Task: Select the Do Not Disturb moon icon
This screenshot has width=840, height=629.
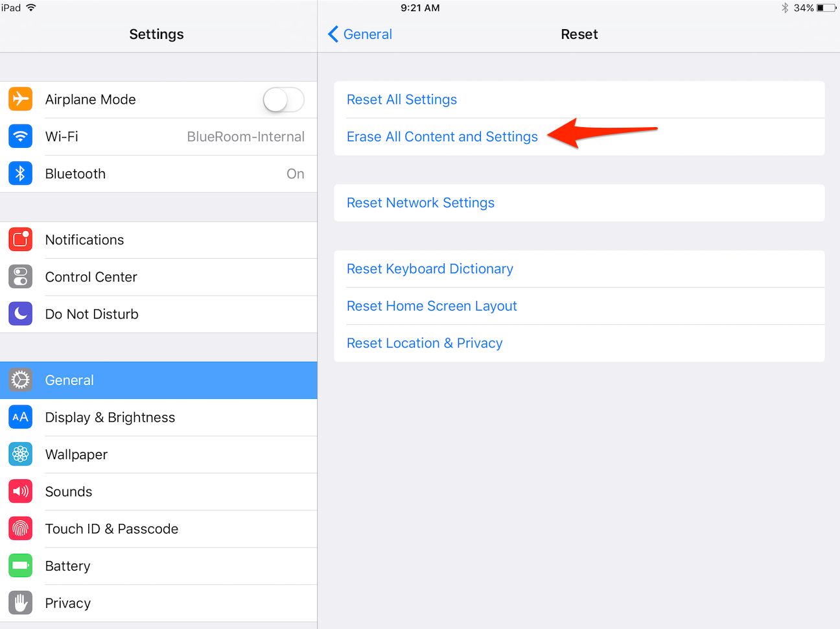Action: pos(21,314)
